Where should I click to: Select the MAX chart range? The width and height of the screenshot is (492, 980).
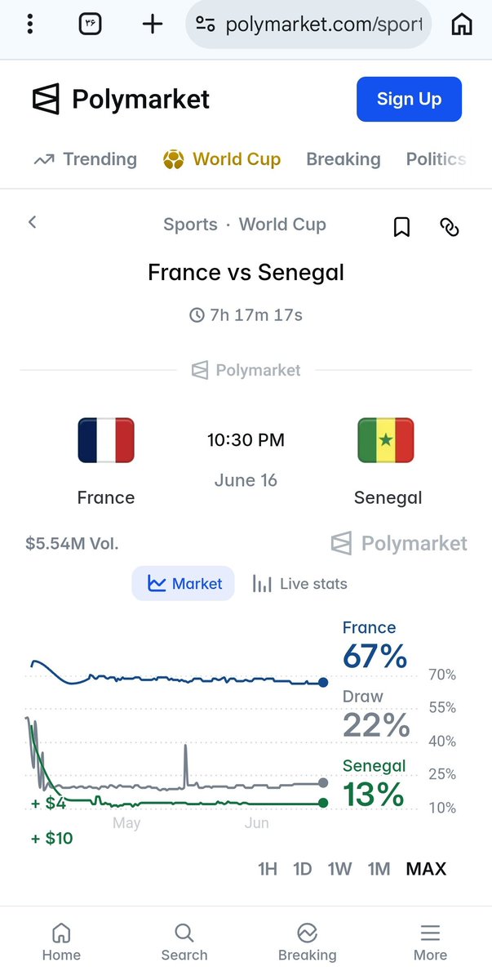(426, 869)
